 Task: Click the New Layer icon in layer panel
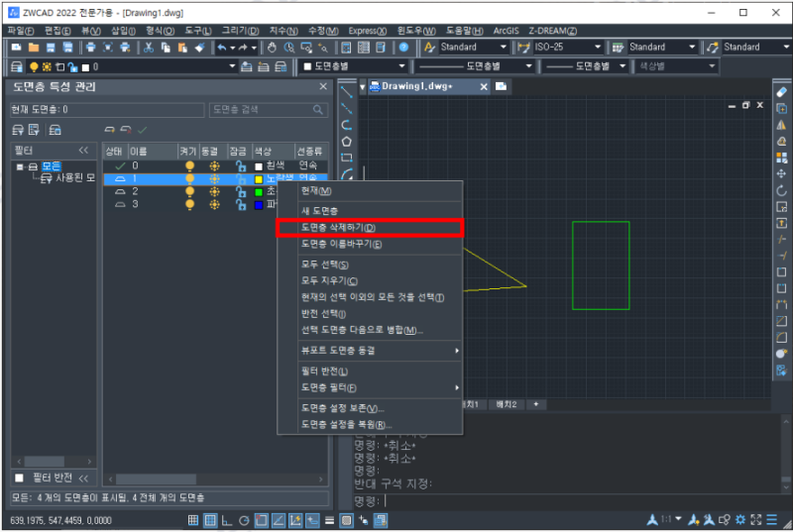click(x=109, y=130)
